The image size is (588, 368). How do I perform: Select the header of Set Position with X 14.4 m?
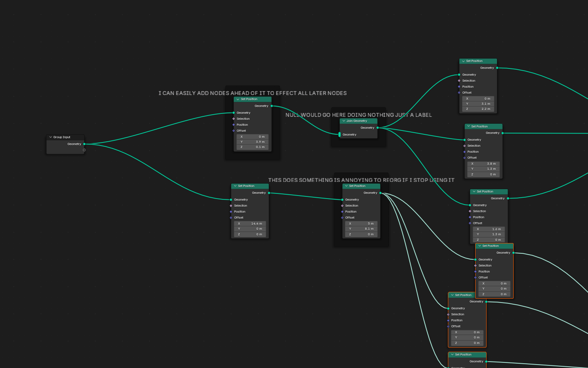coord(250,186)
